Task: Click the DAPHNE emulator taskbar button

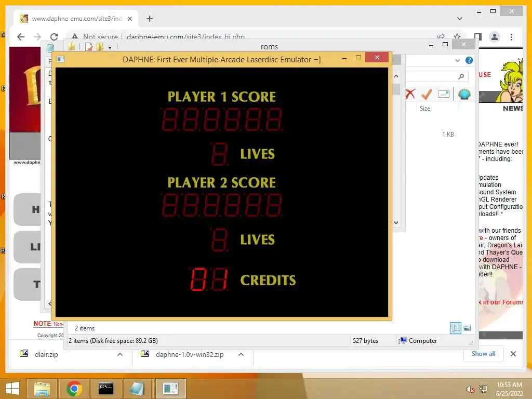Action: pos(170,389)
